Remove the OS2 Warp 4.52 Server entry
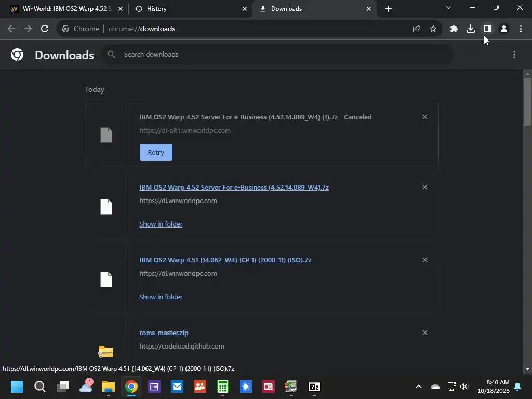The height and width of the screenshot is (399, 532). point(425,187)
